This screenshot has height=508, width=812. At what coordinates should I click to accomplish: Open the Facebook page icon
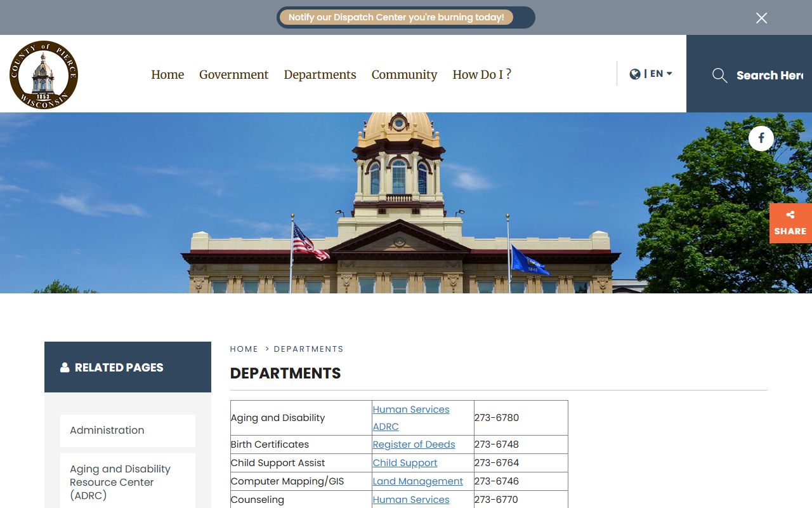pyautogui.click(x=761, y=138)
